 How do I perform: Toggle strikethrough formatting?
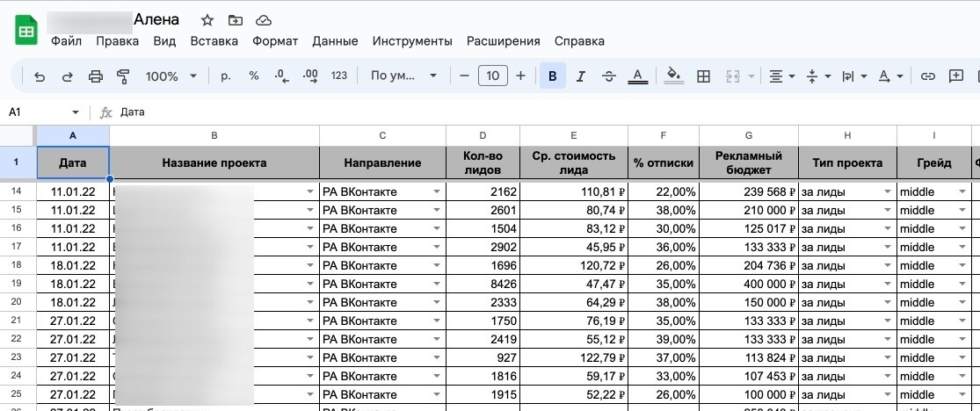609,76
